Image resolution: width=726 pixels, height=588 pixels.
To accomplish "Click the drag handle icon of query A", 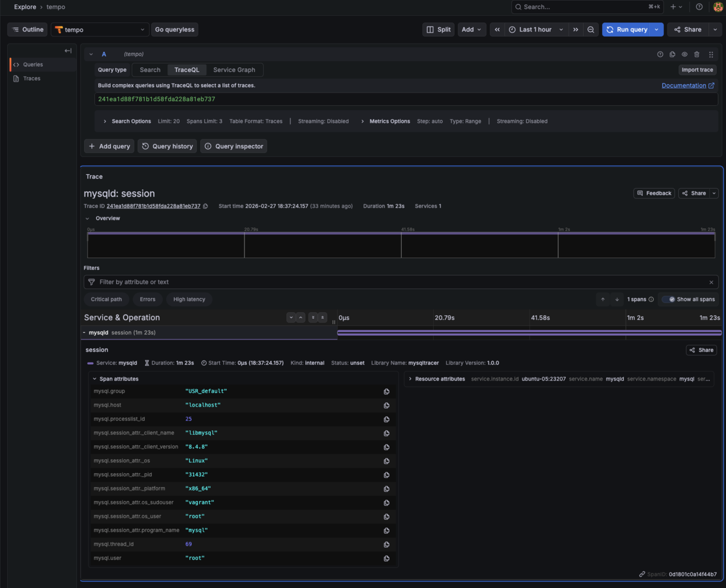I will pos(711,54).
